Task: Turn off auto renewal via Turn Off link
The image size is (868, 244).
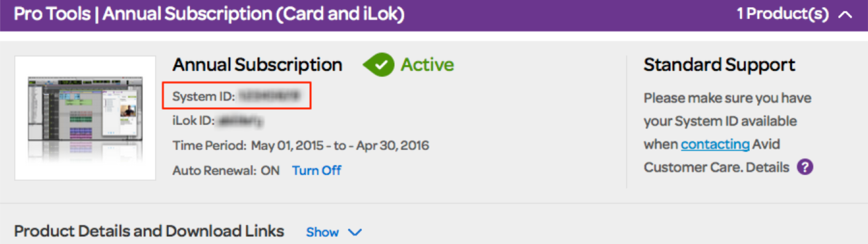Action: (x=316, y=171)
